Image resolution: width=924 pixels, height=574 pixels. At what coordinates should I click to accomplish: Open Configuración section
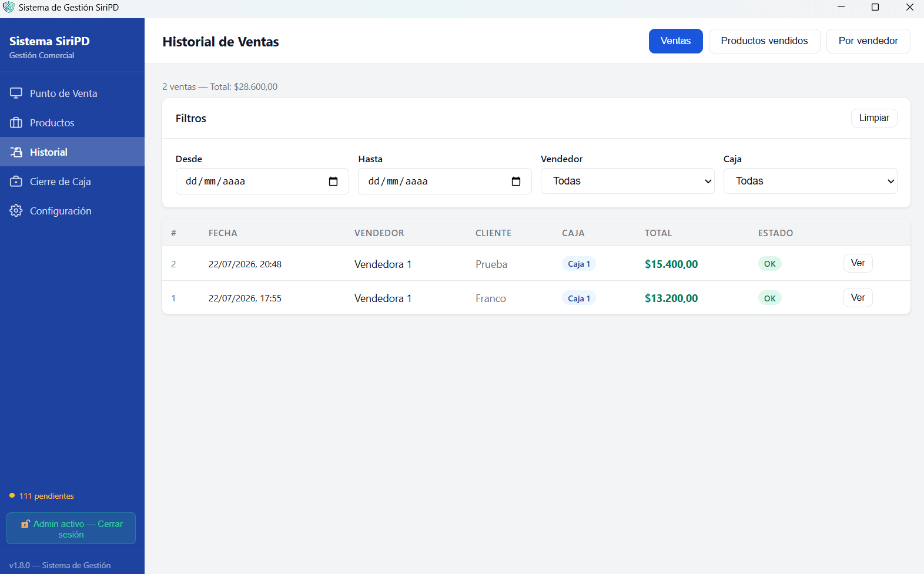tap(72, 211)
